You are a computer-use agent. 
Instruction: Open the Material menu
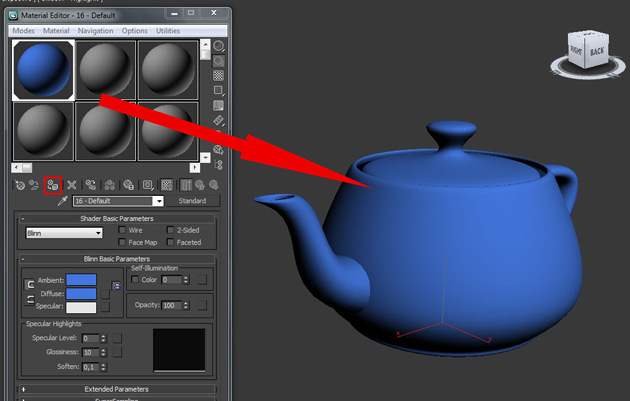click(x=56, y=31)
